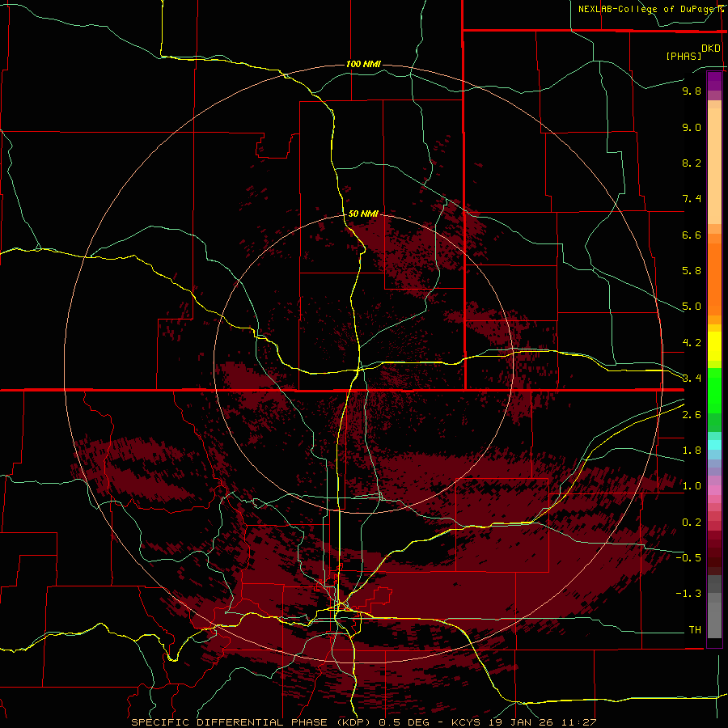Click the 8.2 value on the scale

pos(692,163)
